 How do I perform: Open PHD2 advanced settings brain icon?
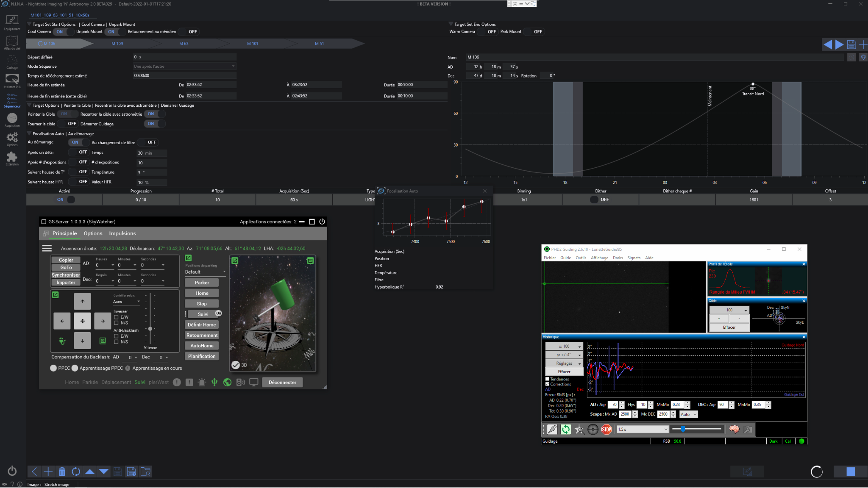[x=734, y=430]
